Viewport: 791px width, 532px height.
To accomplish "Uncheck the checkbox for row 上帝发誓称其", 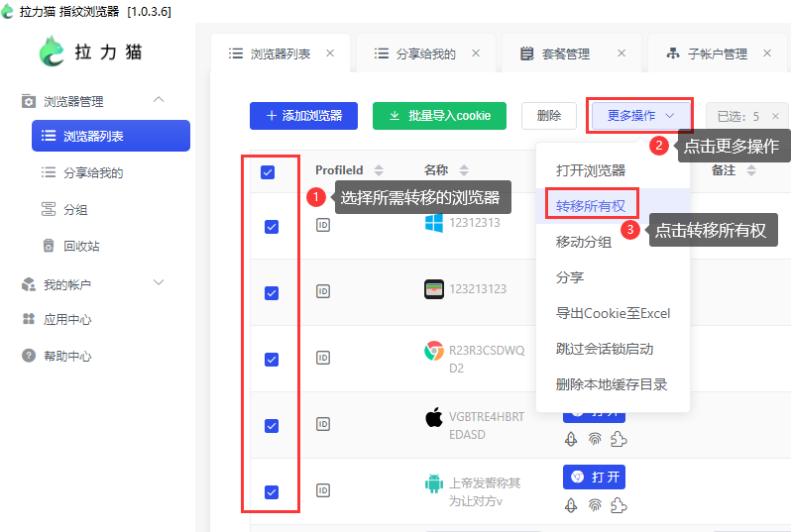I will [272, 492].
